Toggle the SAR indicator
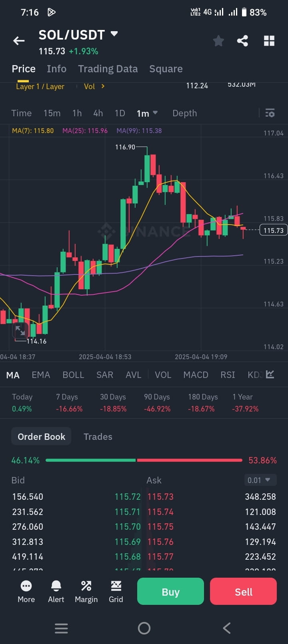The width and height of the screenshot is (288, 644). [x=105, y=375]
